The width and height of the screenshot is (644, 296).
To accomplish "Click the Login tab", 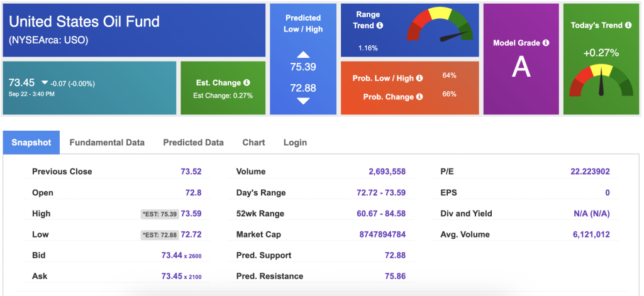I will [295, 143].
